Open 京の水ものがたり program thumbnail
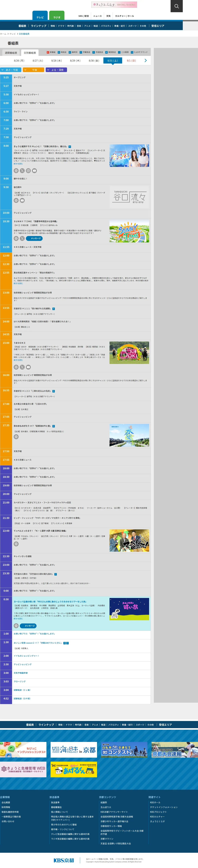Image resolution: width=198 pixels, height=868 pixels. point(129,435)
